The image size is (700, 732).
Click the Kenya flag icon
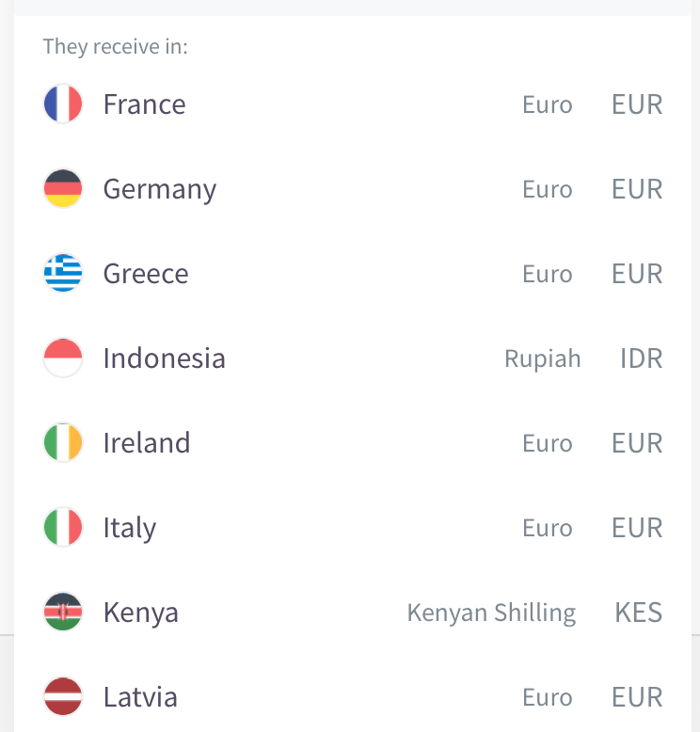pyautogui.click(x=63, y=612)
